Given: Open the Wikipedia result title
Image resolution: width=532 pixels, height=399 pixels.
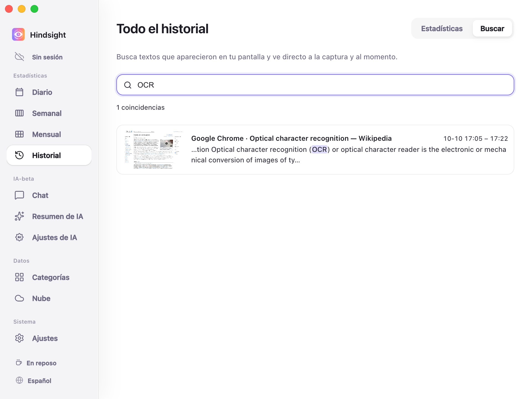Looking at the screenshot, I should [x=291, y=138].
